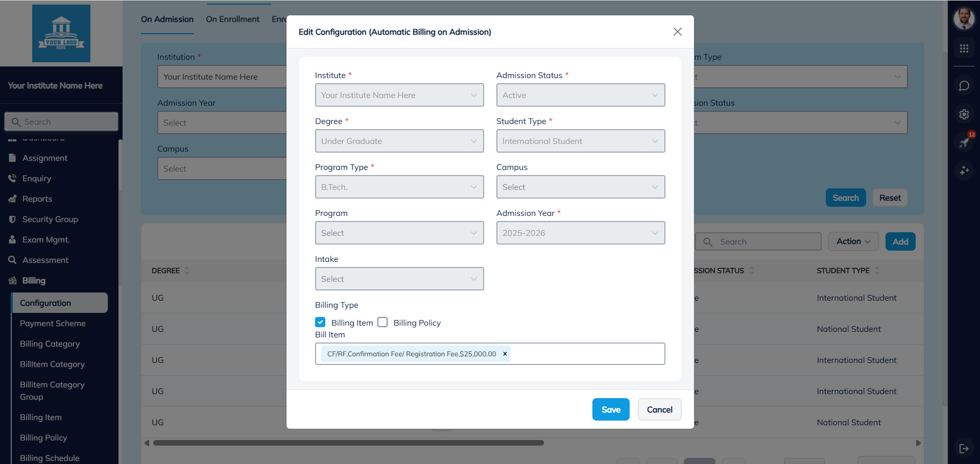Open the apps grid icon
980x464 pixels.
(x=964, y=48)
